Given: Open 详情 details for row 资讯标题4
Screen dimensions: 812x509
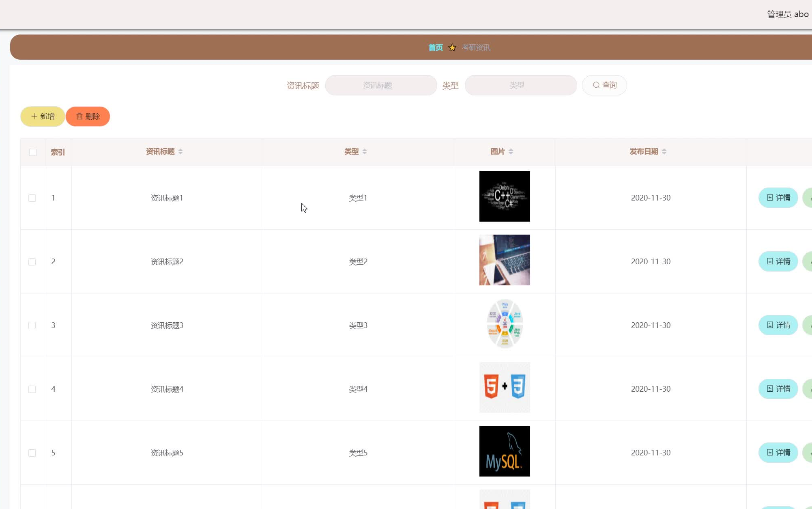Looking at the screenshot, I should coord(778,389).
